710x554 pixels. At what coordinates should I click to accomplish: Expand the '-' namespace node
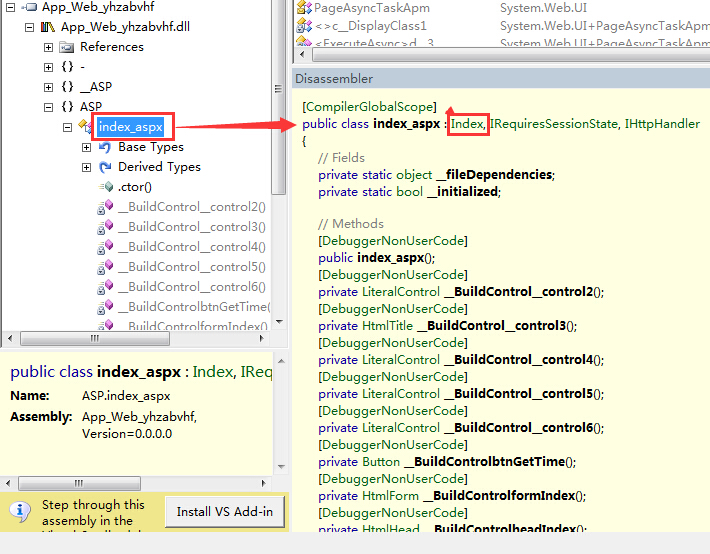(48, 67)
